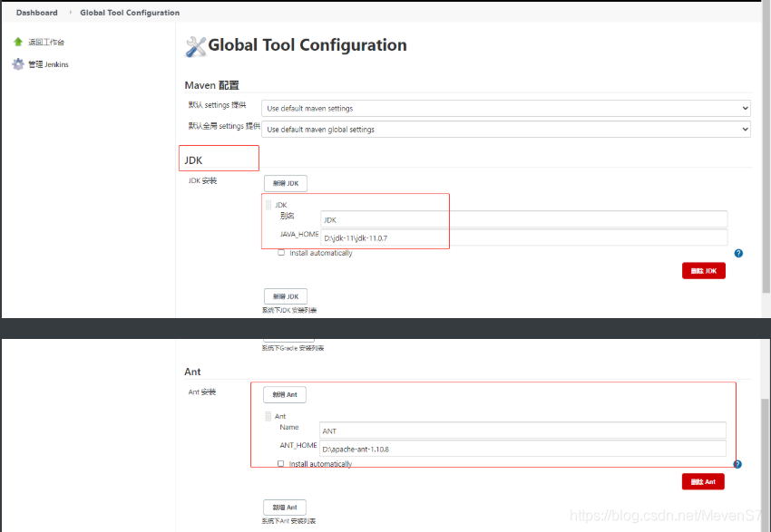Click the ANT_HOME label

point(298,445)
